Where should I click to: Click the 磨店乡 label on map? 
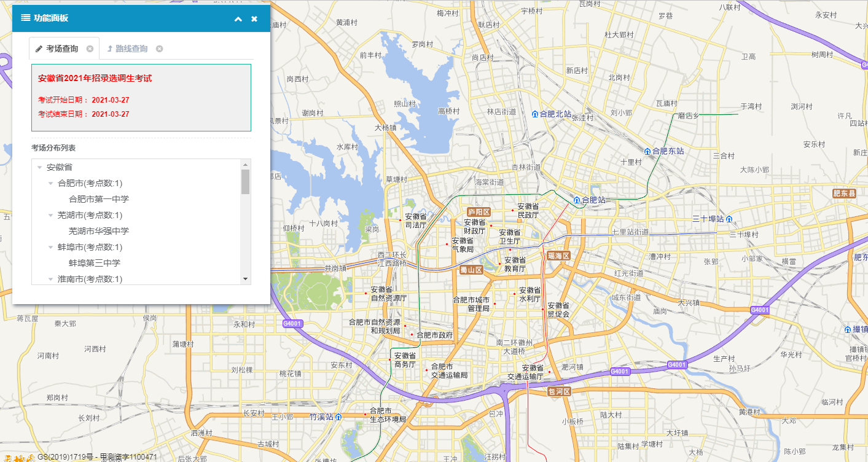[689, 115]
